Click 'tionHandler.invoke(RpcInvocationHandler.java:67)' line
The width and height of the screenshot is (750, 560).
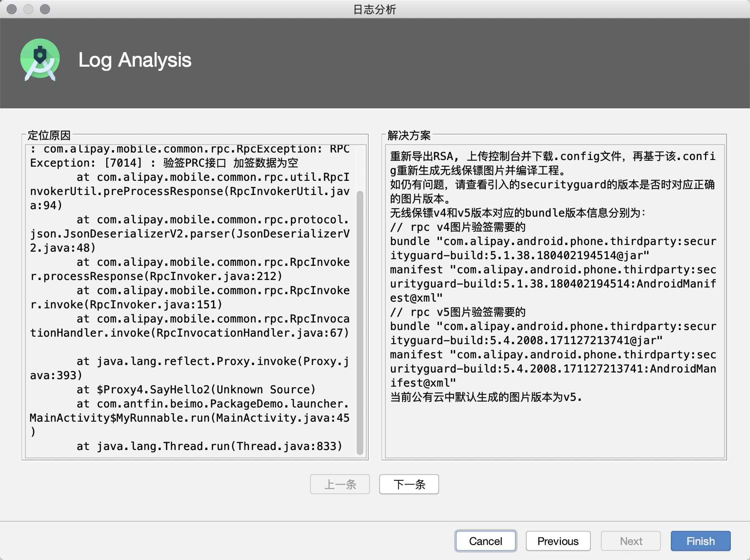(190, 333)
